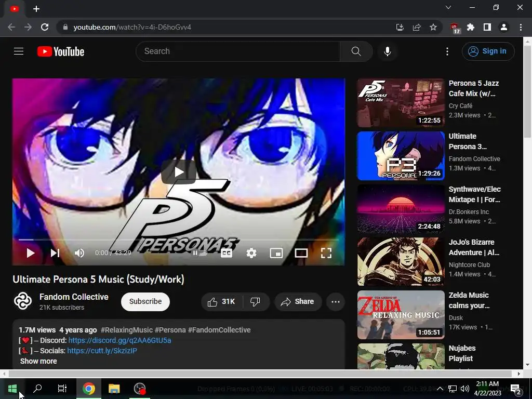The height and width of the screenshot is (399, 532).
Task: Open OBS Studio from the taskbar
Action: 139,389
